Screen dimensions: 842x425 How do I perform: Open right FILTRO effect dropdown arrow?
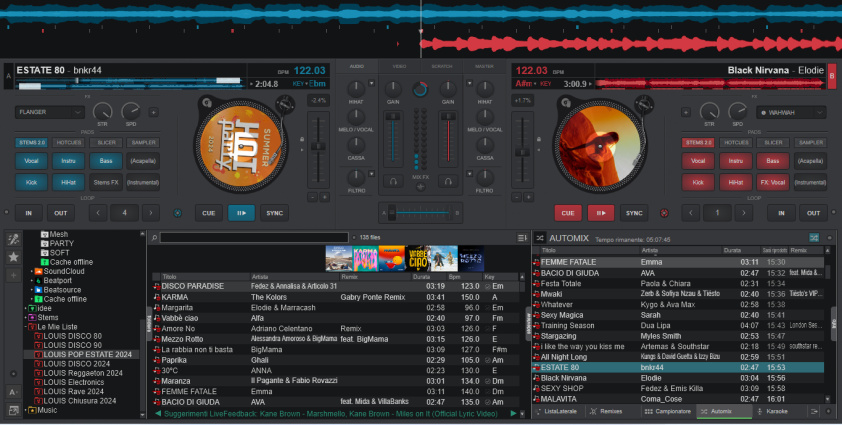pos(469,174)
